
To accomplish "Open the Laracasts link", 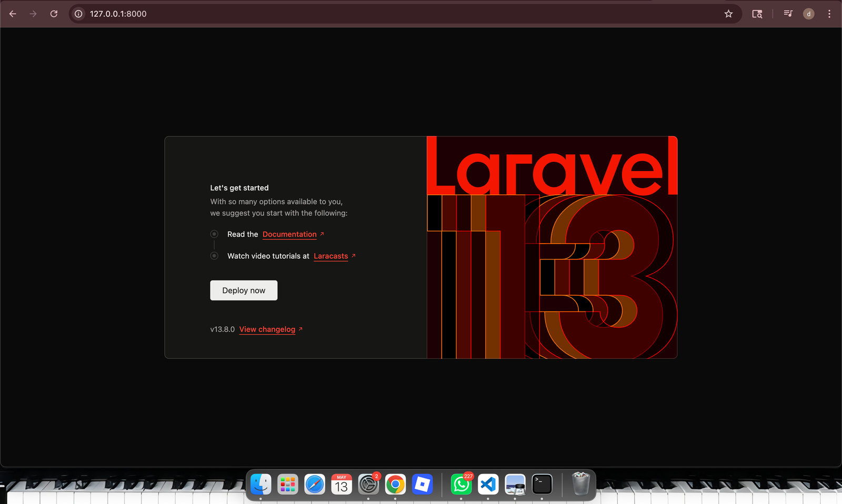I will (x=330, y=256).
